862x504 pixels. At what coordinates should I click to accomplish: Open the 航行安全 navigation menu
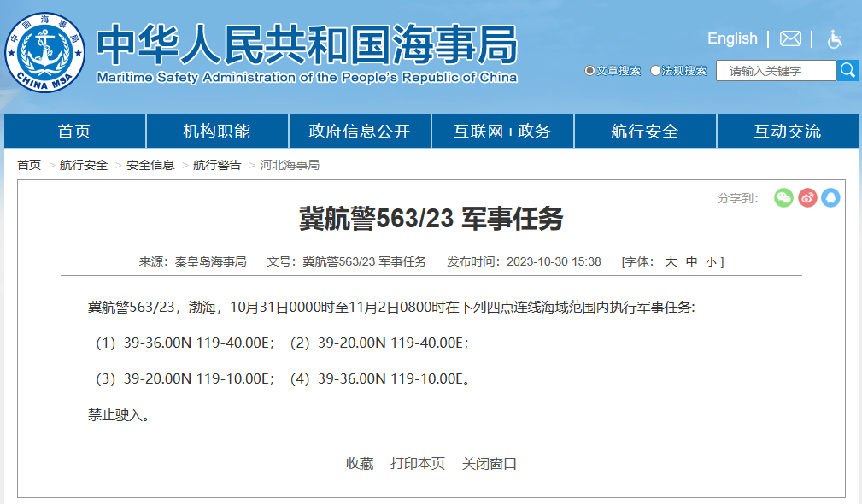coord(645,132)
